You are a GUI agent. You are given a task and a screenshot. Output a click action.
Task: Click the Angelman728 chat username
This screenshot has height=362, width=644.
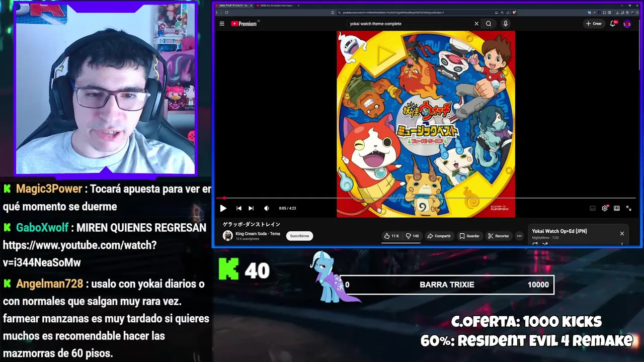(x=49, y=284)
